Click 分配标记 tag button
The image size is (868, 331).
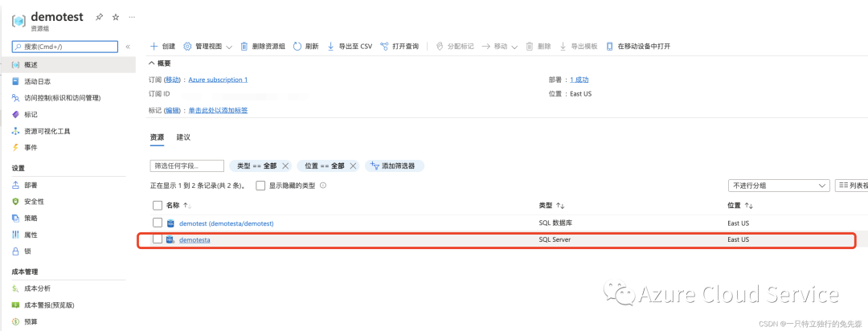tap(454, 47)
